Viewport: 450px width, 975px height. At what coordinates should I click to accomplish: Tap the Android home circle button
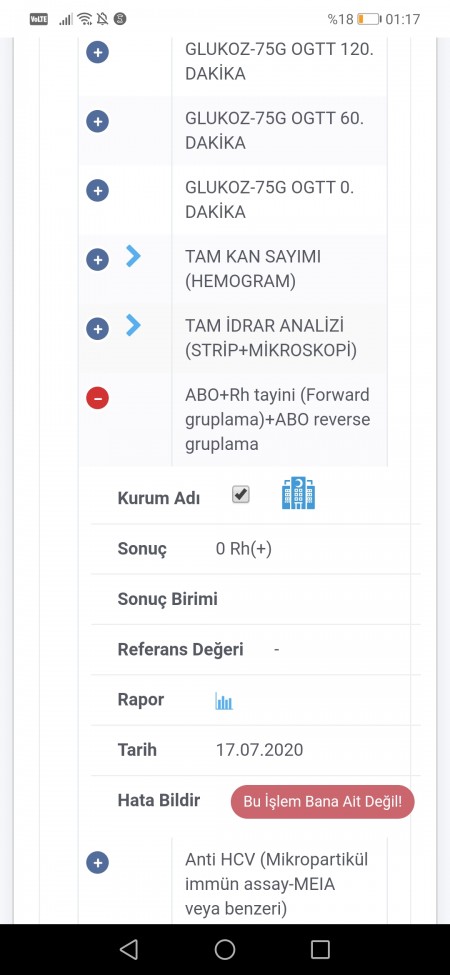click(x=224, y=949)
